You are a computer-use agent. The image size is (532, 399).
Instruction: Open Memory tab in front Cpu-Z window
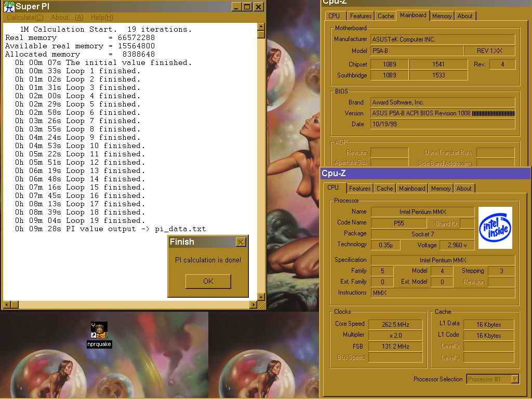(441, 188)
